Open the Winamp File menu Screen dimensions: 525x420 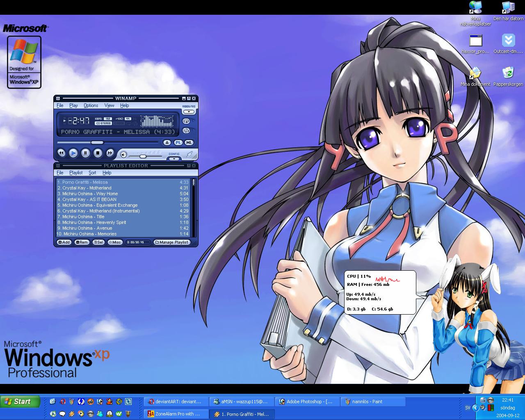click(x=60, y=105)
